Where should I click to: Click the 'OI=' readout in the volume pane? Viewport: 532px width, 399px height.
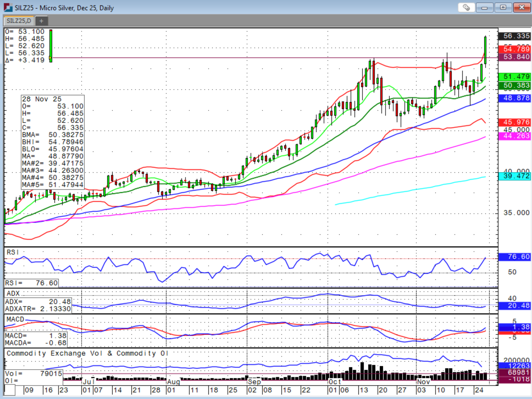12,381
